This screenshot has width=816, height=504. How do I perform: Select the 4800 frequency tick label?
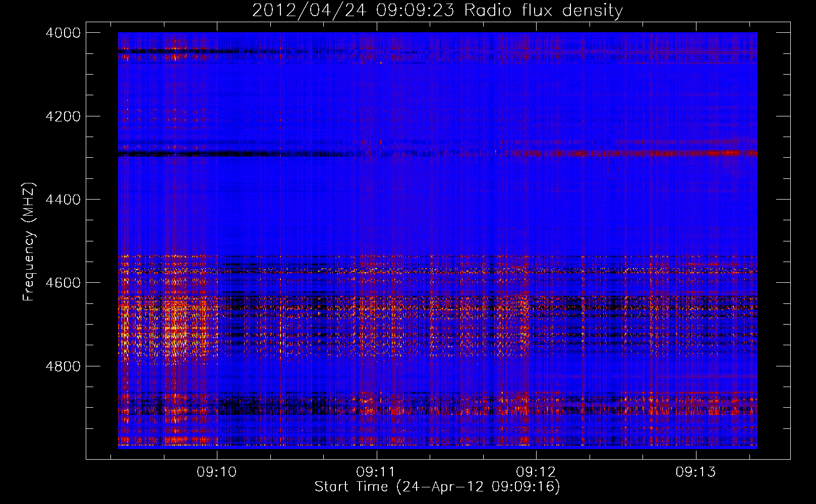coord(63,366)
